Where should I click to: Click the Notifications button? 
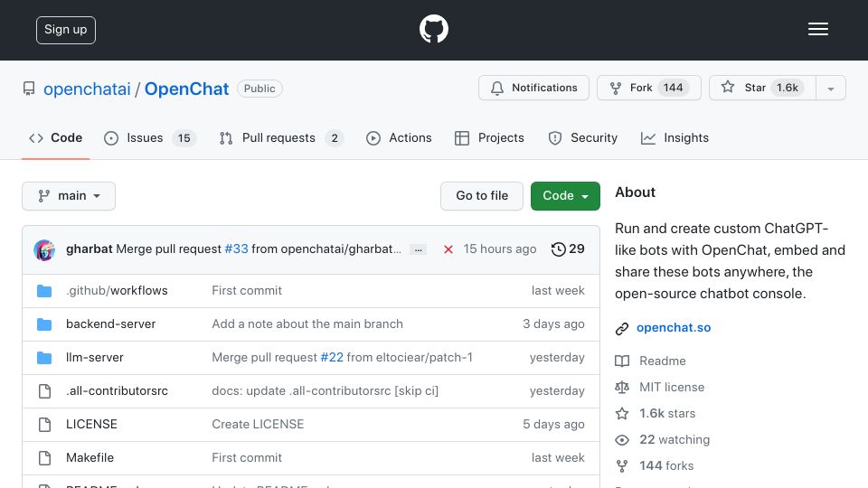pyautogui.click(x=533, y=88)
